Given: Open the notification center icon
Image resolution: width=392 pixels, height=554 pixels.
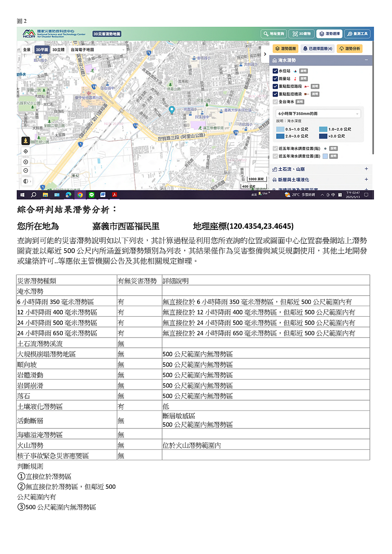Looking at the screenshot, I should pyautogui.click(x=367, y=195).
